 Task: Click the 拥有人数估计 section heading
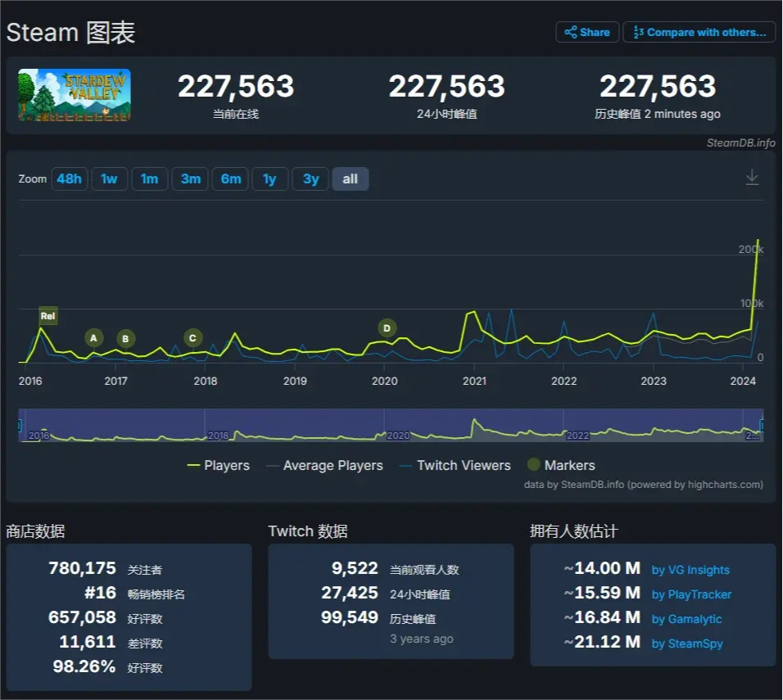(574, 531)
